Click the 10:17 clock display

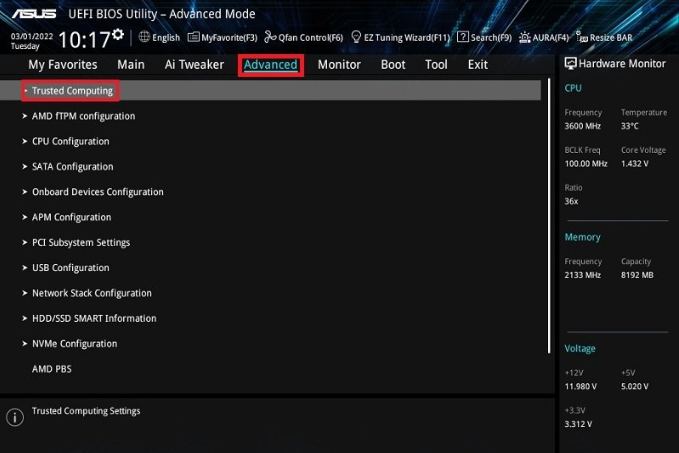[84, 39]
